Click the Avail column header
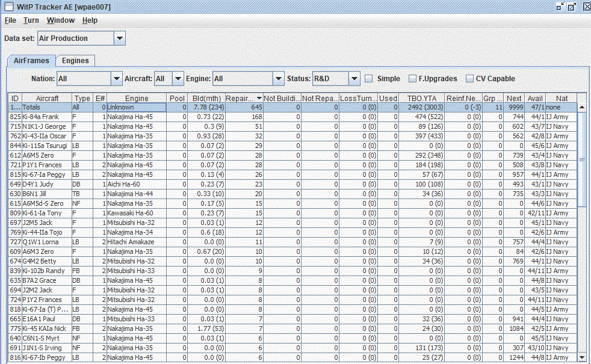Viewport: 591px width, 364px height. coord(534,98)
